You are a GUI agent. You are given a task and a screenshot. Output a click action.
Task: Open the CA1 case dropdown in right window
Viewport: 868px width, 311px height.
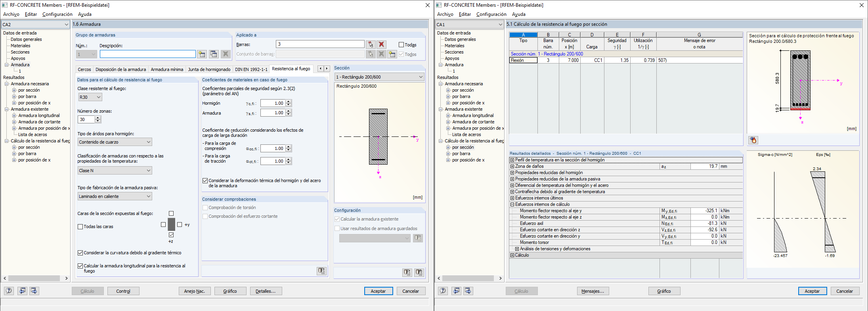[x=470, y=25]
